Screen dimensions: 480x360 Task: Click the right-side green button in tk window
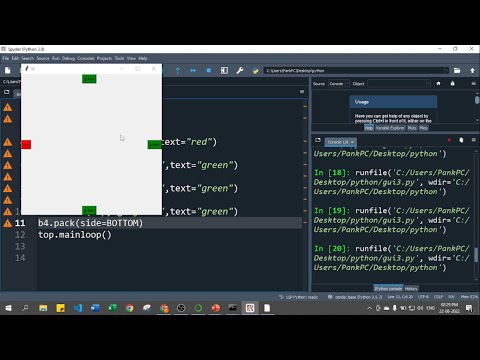pyautogui.click(x=155, y=144)
